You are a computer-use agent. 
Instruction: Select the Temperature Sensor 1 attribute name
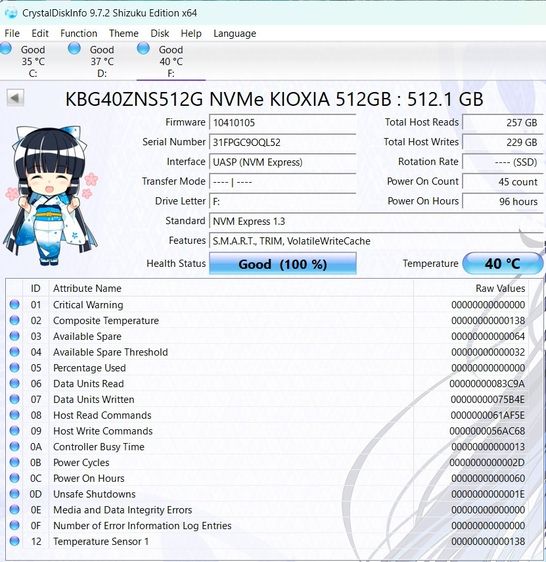101,541
